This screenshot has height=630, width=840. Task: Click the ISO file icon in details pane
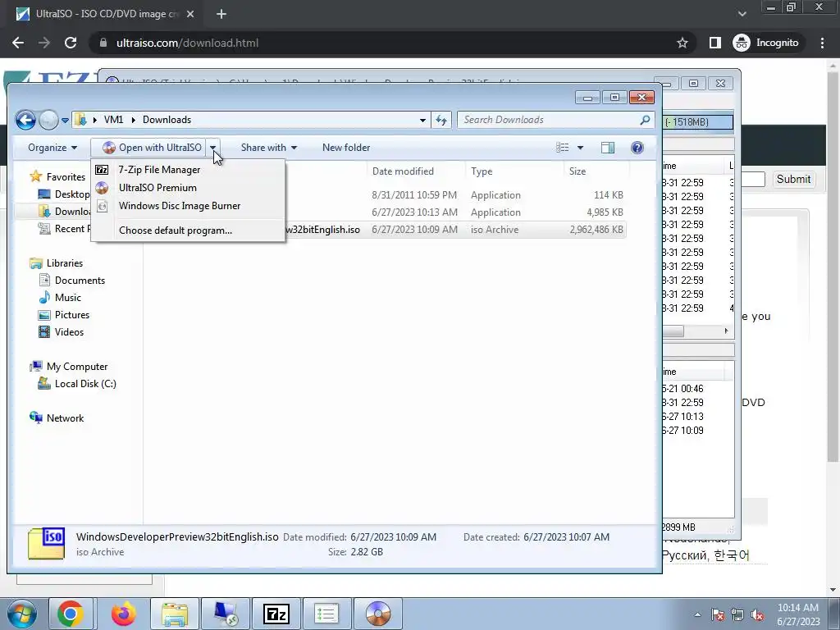(x=46, y=543)
